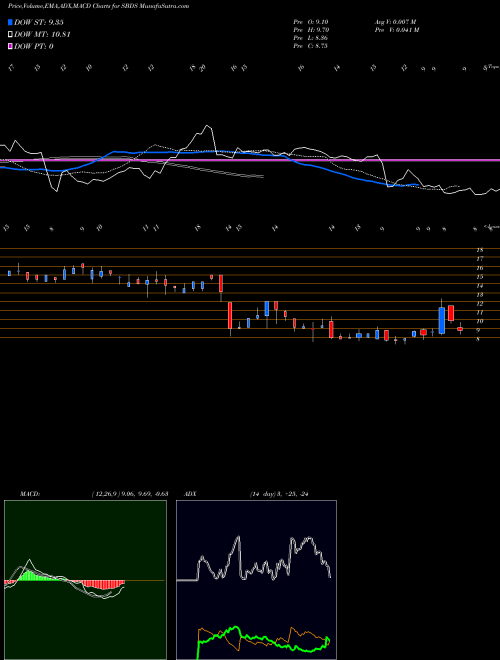The width and height of the screenshot is (500, 660).
Task: Click the long red gap-down candle below 13
Action: [x=230, y=315]
